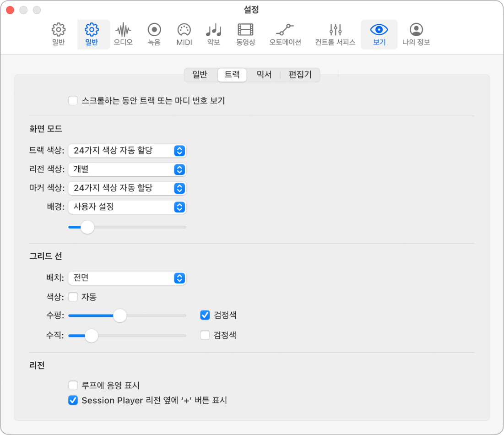The height and width of the screenshot is (435, 504).
Task: Uncheck Session Player 리전 '+' 버튼 표시
Action: [73, 400]
